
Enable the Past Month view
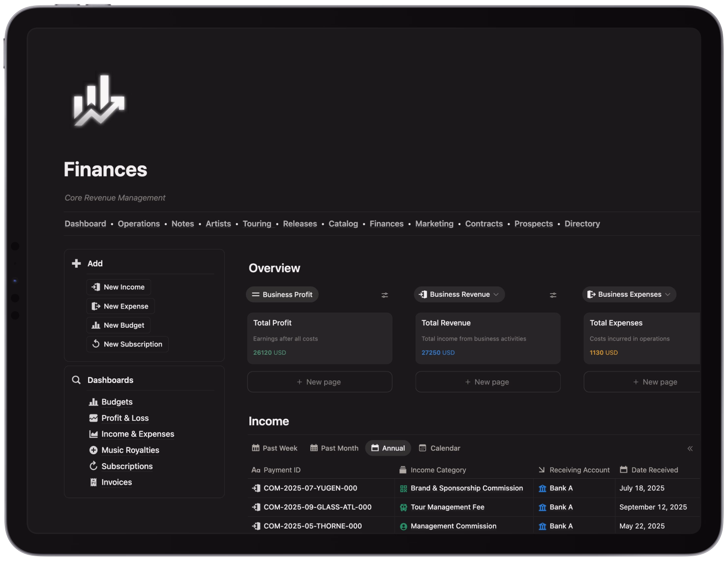tap(334, 448)
